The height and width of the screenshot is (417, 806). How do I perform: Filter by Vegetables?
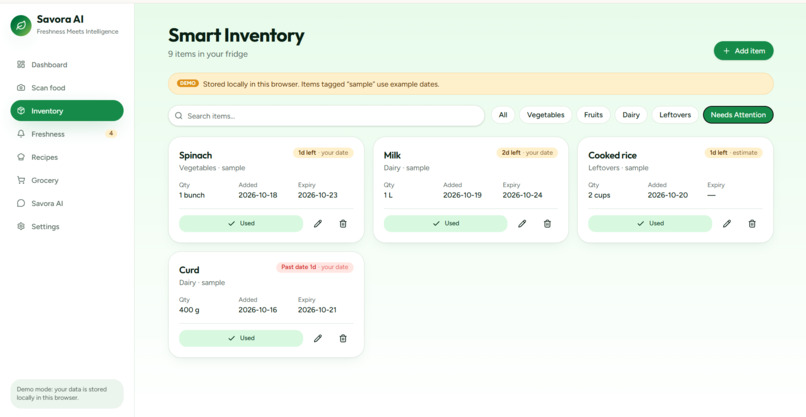(545, 115)
